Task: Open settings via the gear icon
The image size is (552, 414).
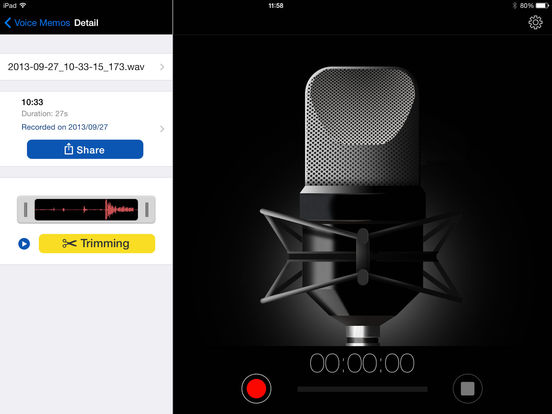Action: click(x=535, y=22)
